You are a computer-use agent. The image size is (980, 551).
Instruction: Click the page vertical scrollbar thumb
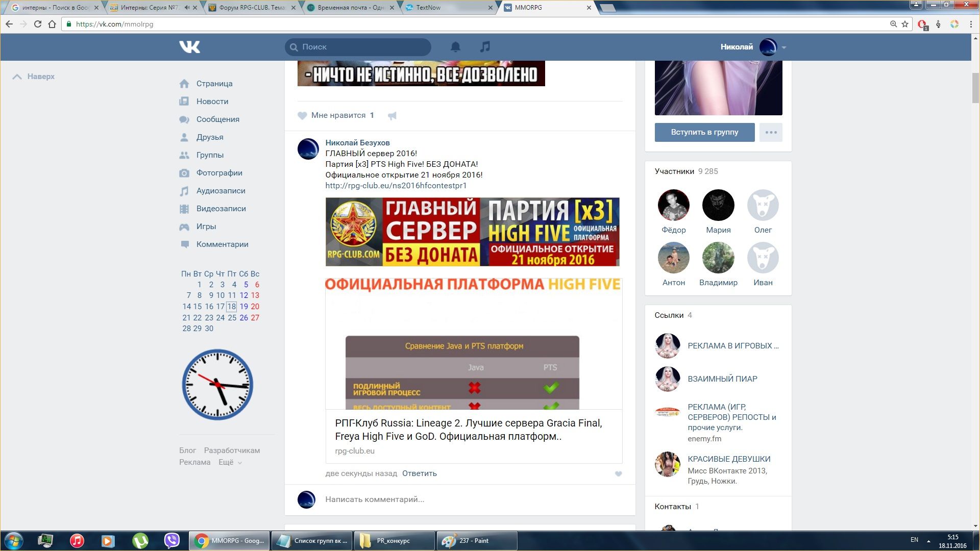point(975,88)
